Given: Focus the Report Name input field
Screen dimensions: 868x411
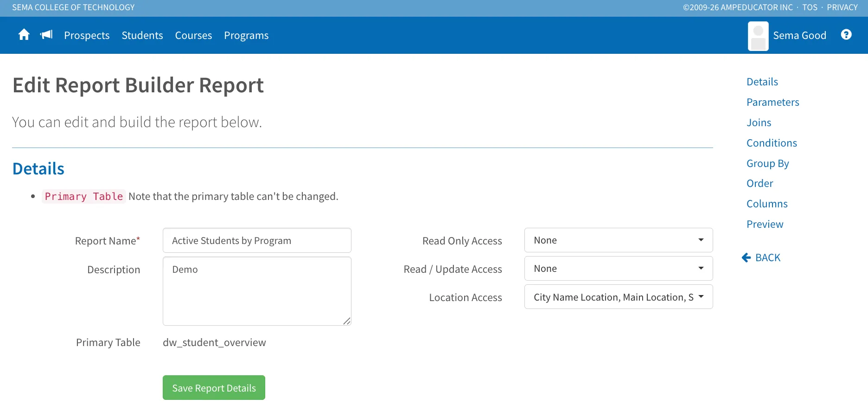Looking at the screenshot, I should [257, 240].
